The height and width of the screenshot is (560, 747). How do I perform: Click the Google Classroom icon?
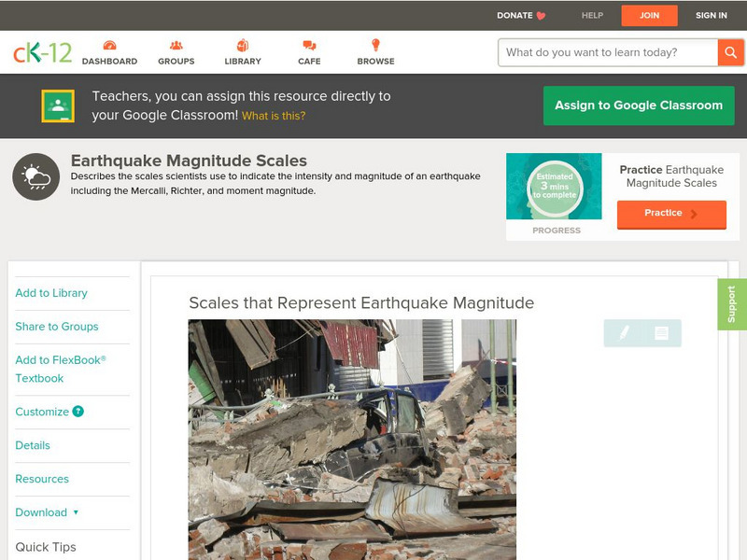(58, 105)
